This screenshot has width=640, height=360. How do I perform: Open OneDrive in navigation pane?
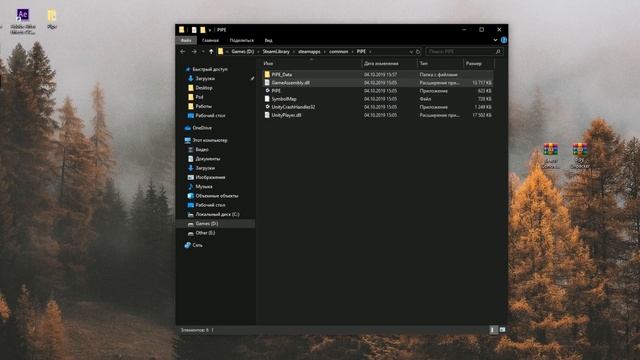click(202, 128)
